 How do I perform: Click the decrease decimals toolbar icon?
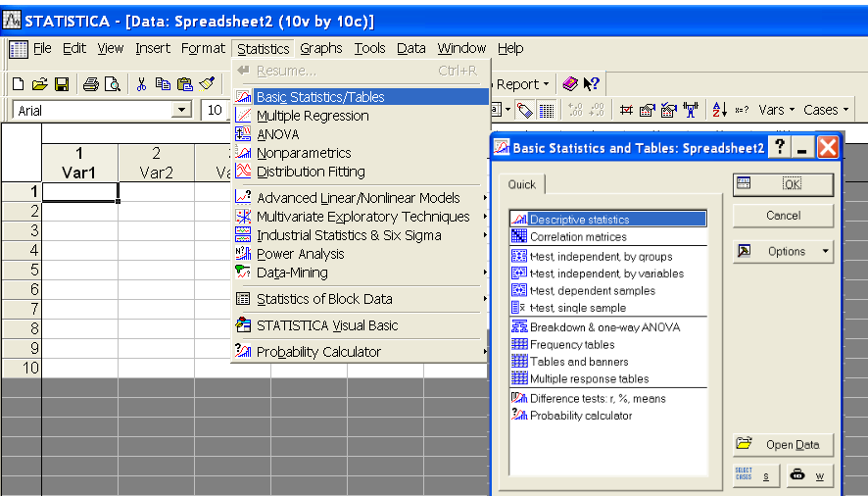(x=597, y=110)
